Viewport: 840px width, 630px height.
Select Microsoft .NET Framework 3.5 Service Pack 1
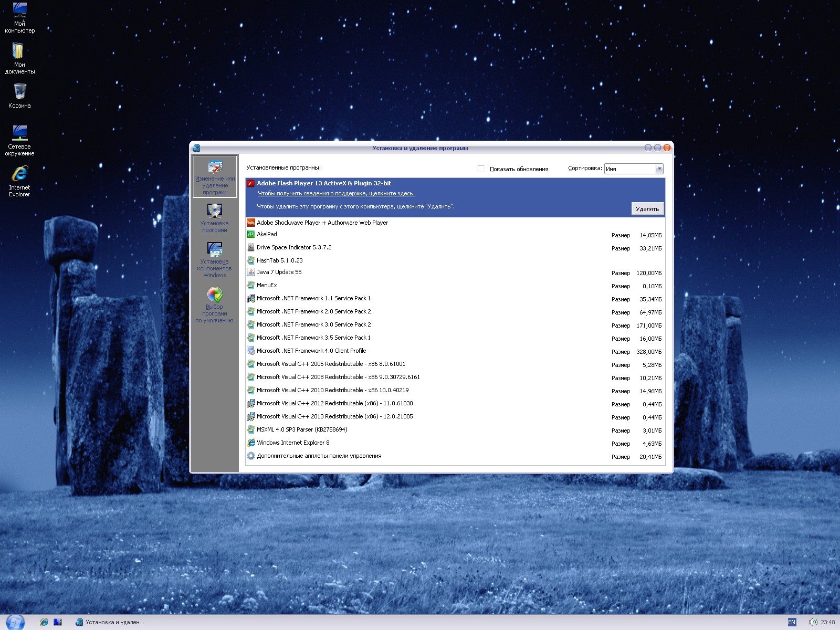[455, 338]
